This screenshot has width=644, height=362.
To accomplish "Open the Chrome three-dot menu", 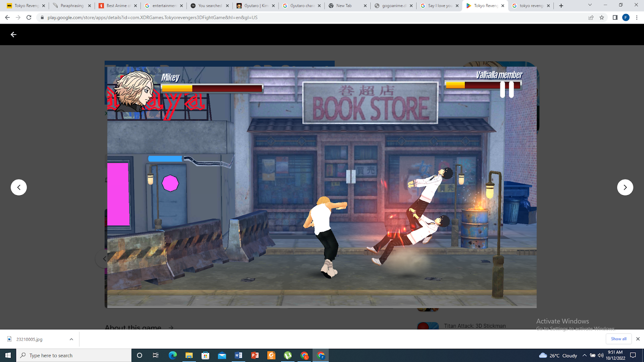I will (637, 17).
